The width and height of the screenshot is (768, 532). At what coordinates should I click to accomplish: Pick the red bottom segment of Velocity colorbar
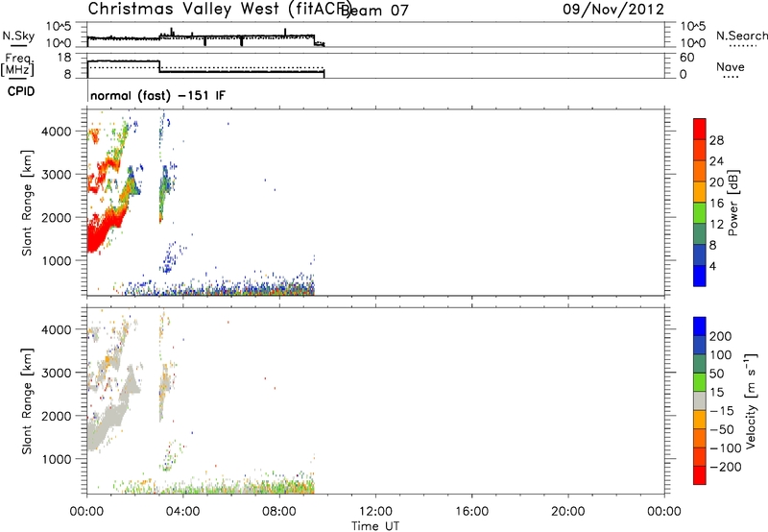(x=700, y=475)
